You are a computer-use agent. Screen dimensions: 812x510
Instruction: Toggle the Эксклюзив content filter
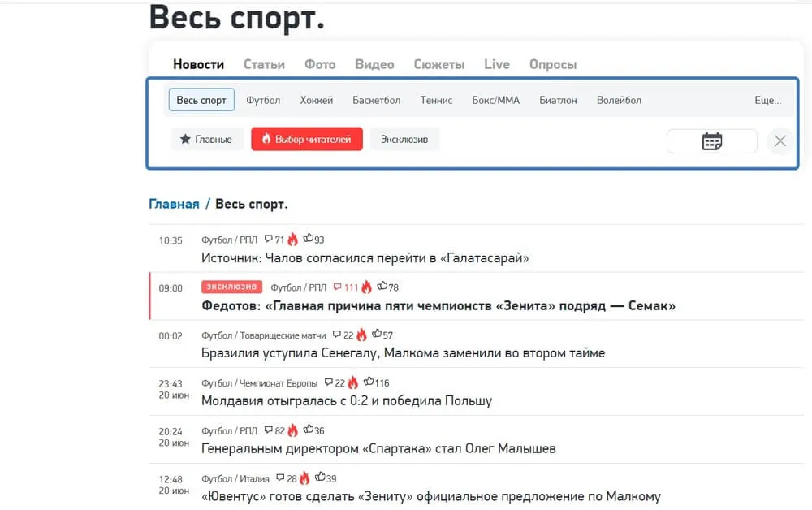click(406, 139)
